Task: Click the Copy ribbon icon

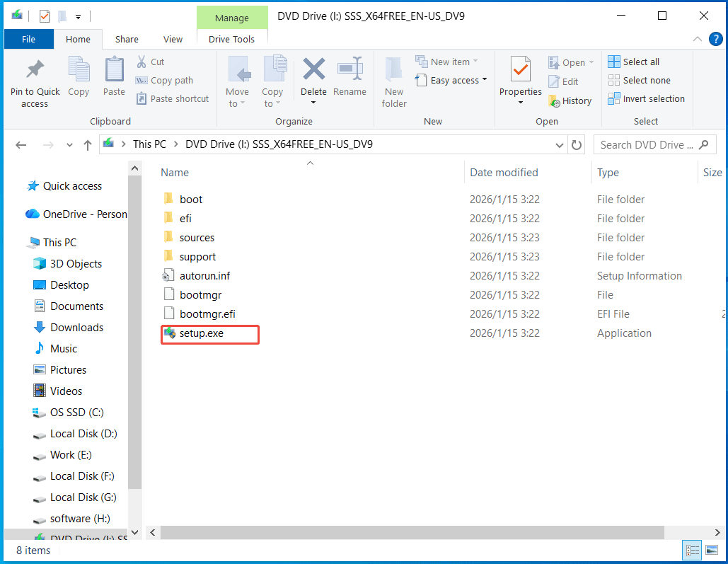Action: pyautogui.click(x=79, y=69)
